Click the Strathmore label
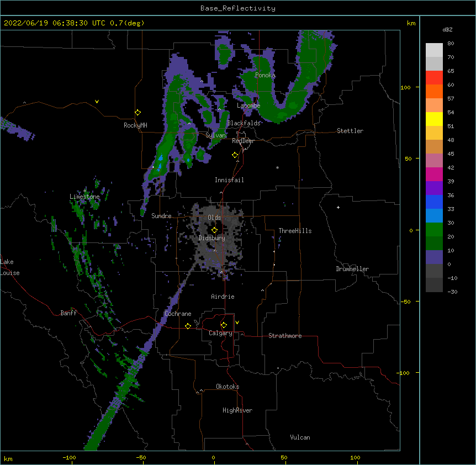Viewport: 476px width, 465px height. [x=285, y=336]
